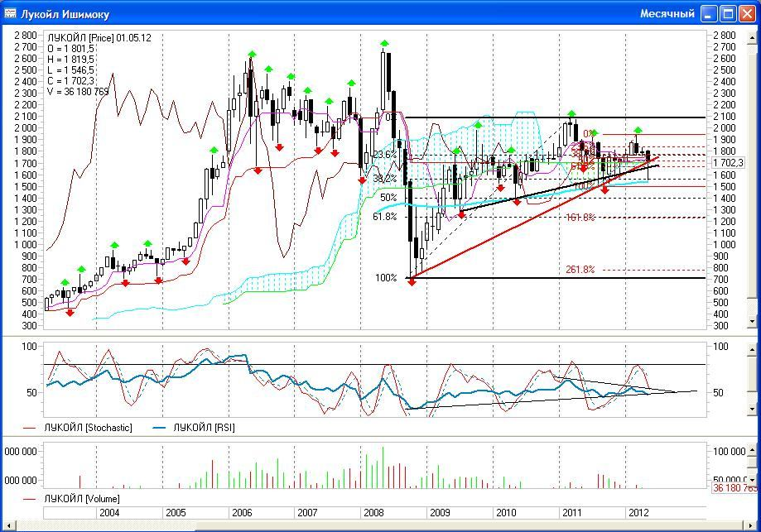This screenshot has width=761, height=532.
Task: Click the green arrow above the 2006 high
Action: [251, 55]
